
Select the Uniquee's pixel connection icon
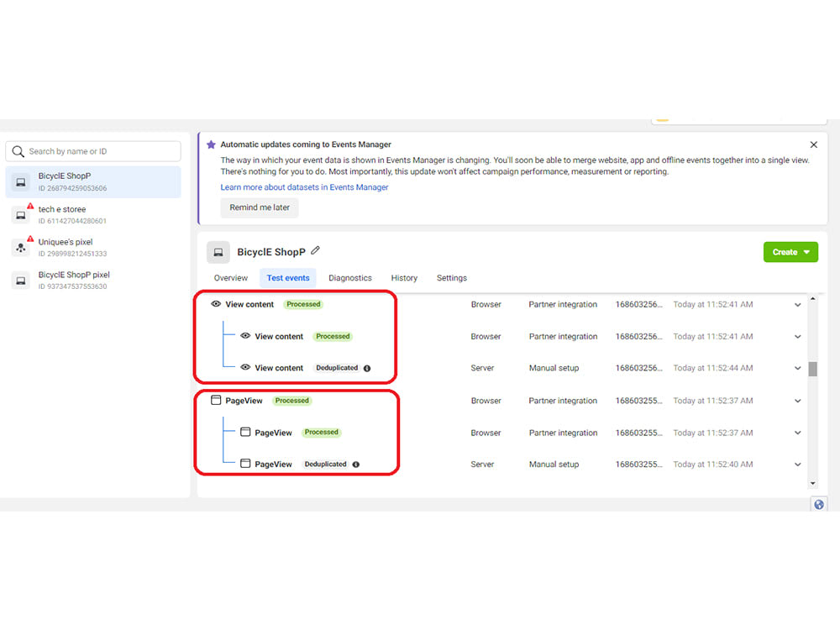pyautogui.click(x=20, y=246)
